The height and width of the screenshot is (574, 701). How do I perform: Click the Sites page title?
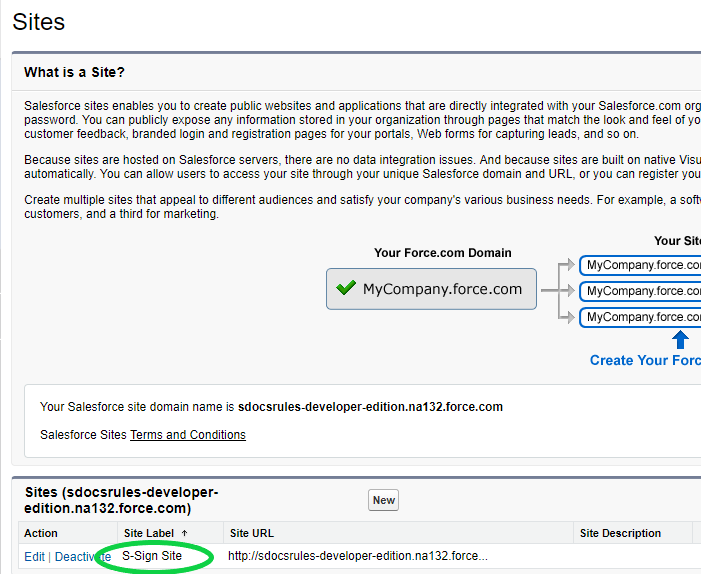pyautogui.click(x=38, y=21)
